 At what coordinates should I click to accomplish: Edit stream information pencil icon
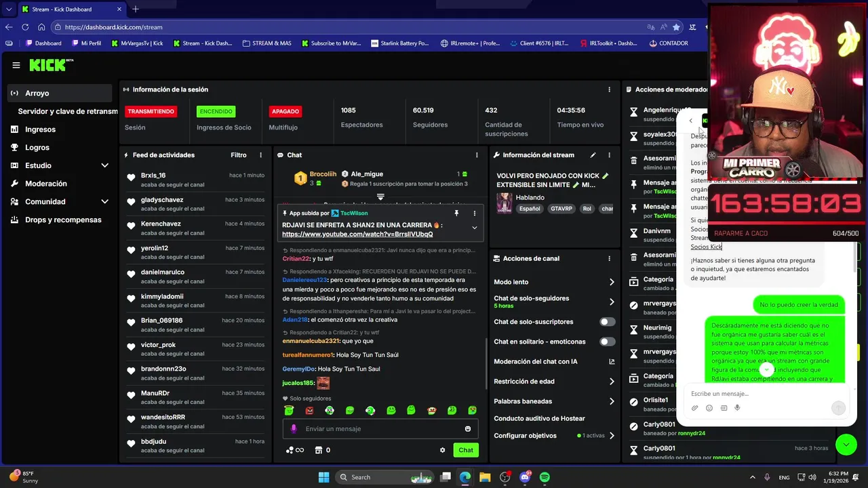[593, 155]
